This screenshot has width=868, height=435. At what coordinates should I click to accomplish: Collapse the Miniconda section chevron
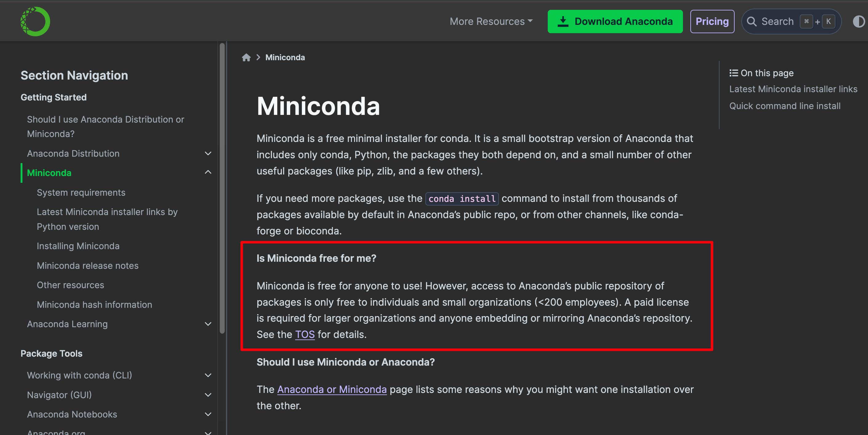click(x=208, y=172)
